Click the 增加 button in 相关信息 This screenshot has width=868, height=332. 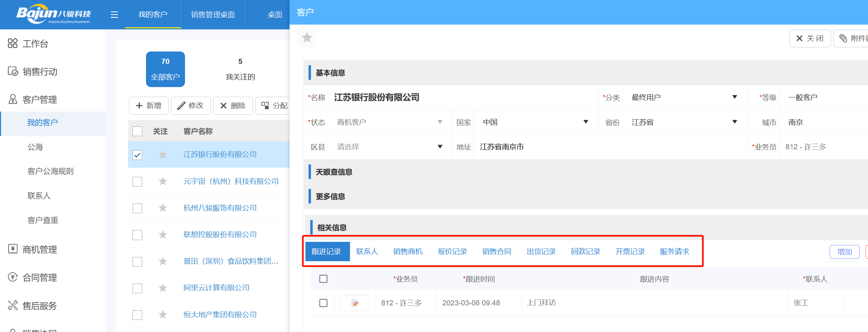pyautogui.click(x=845, y=252)
